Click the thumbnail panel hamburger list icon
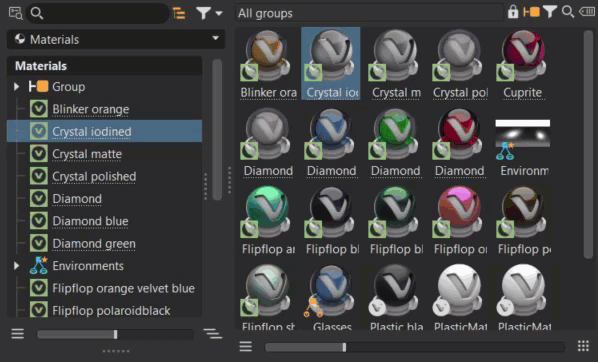The width and height of the screenshot is (598, 362). (x=246, y=346)
